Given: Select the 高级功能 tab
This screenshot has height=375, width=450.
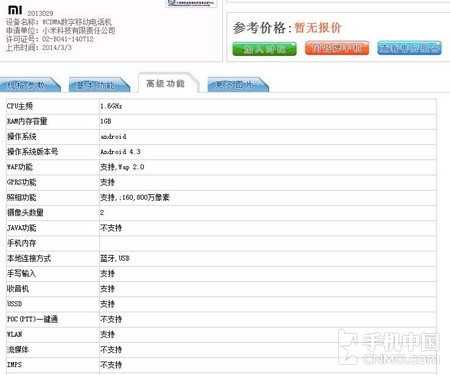Looking at the screenshot, I should click(x=167, y=83).
